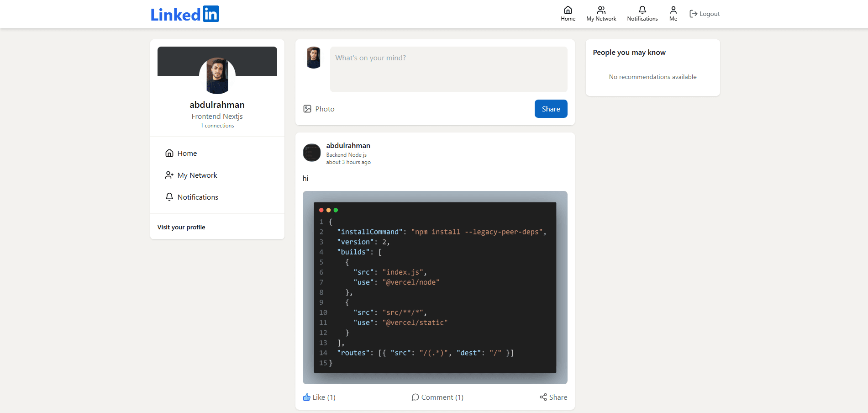Open the Me profile icon in navbar

coord(673,10)
